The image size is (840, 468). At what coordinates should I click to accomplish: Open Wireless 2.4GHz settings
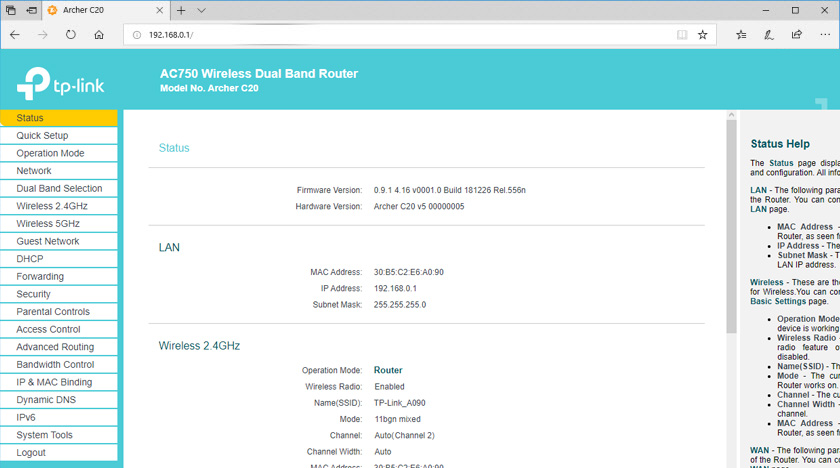tap(59, 206)
